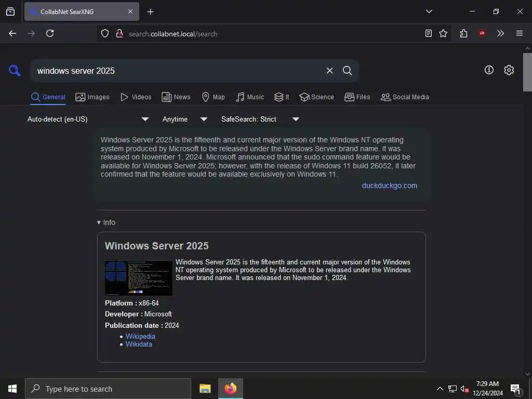This screenshot has width=532, height=399.
Task: Click the network tray icon
Action: coord(453,389)
